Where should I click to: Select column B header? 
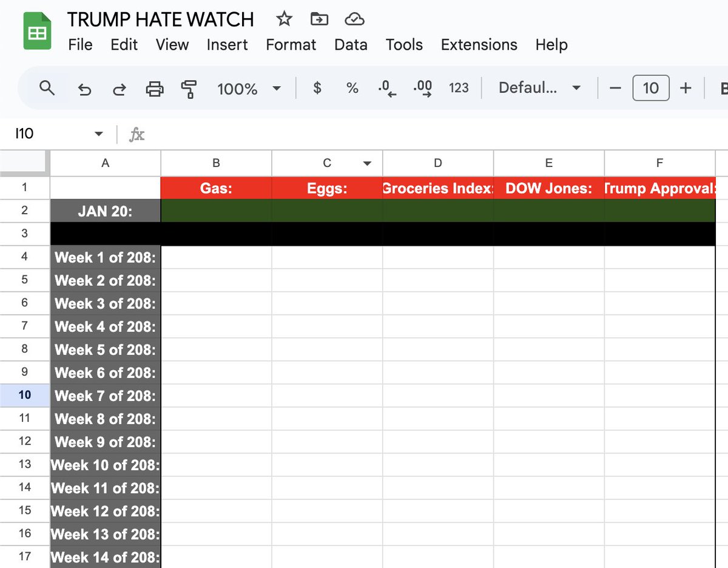coord(216,163)
